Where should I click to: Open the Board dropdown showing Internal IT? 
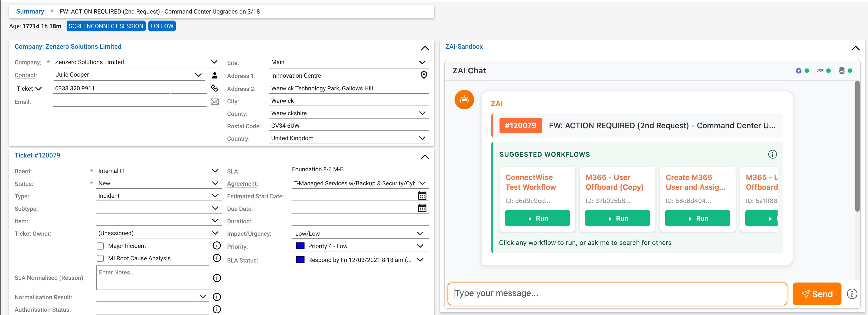tap(215, 171)
